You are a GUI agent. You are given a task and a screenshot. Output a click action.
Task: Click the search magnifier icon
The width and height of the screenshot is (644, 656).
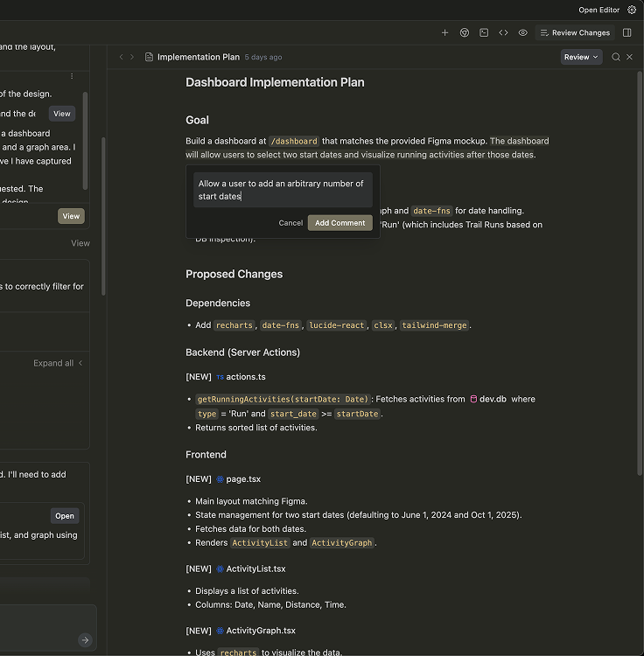616,57
